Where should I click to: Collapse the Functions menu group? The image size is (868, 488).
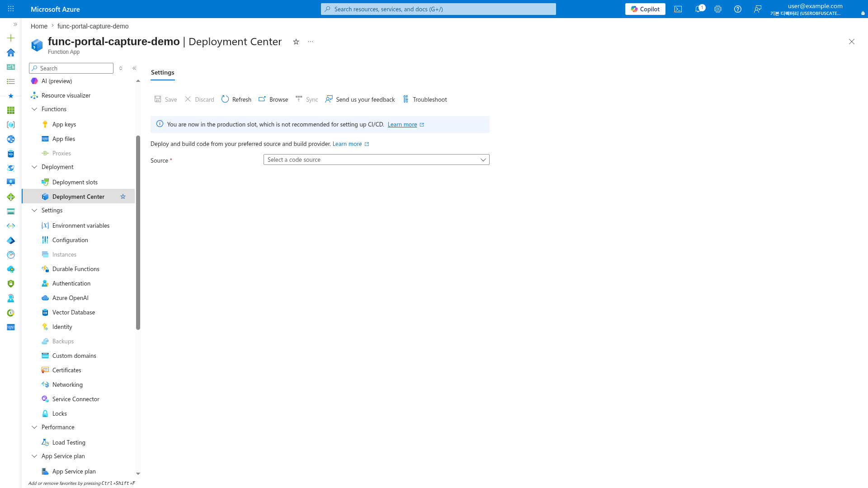point(34,109)
